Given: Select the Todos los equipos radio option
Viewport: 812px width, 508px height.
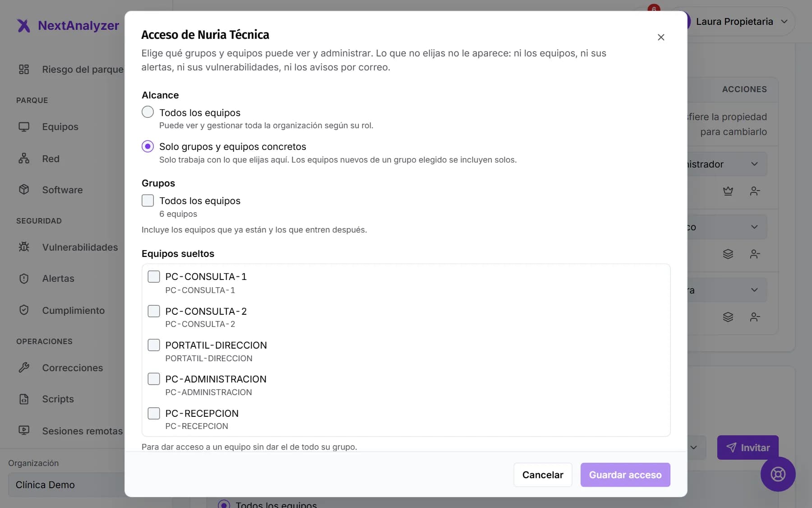Looking at the screenshot, I should (148, 112).
